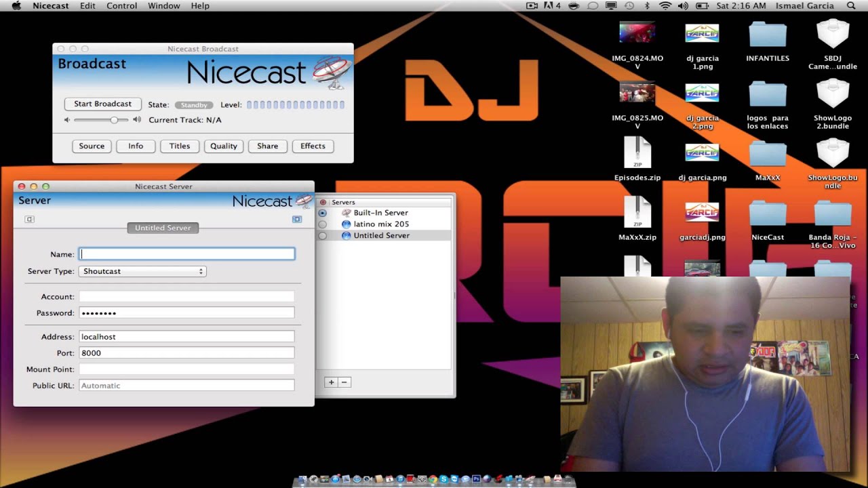Open the Window menu
868x488 pixels.
pyautogui.click(x=164, y=5)
